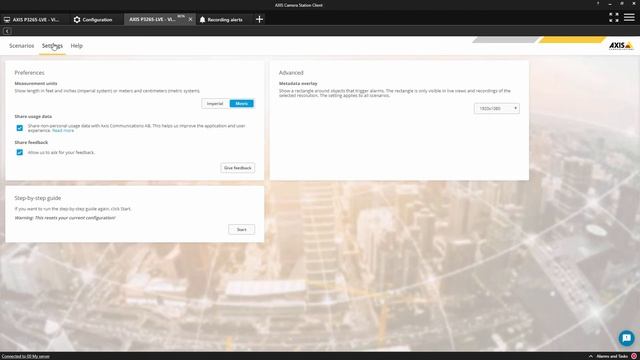Choose Imperial measurement units
The image size is (640, 360).
pyautogui.click(x=215, y=104)
